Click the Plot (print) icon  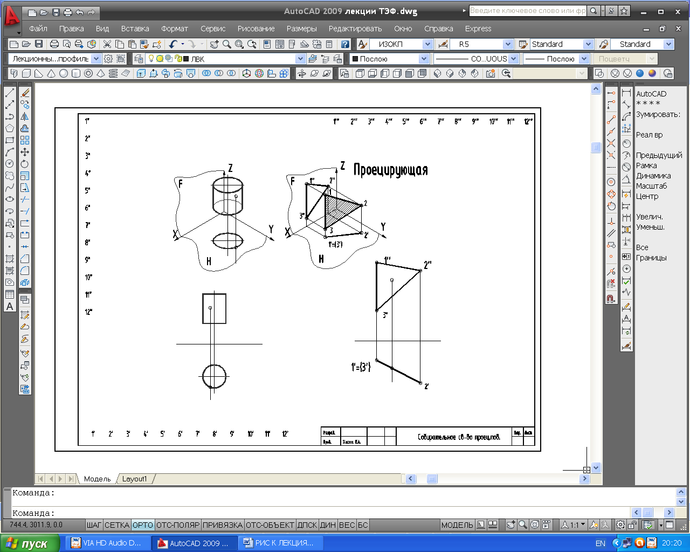pyautogui.click(x=54, y=44)
